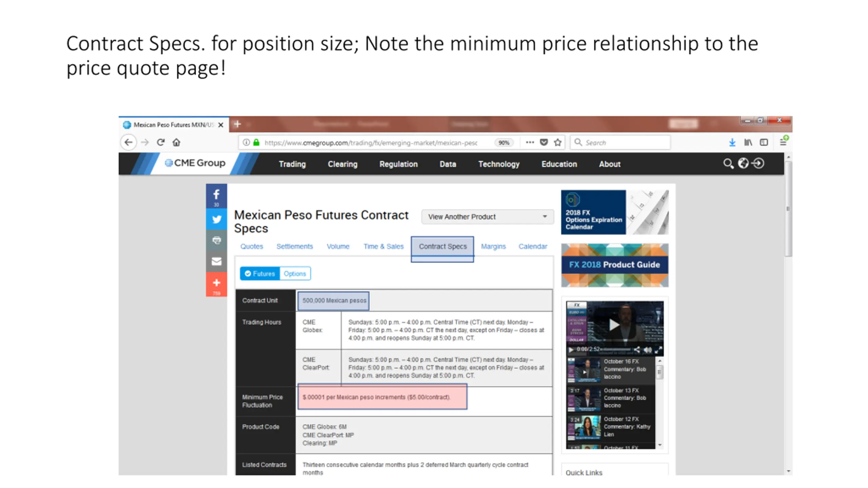Email page using the envelope icon
Screen dimensions: 868x488
(216, 261)
